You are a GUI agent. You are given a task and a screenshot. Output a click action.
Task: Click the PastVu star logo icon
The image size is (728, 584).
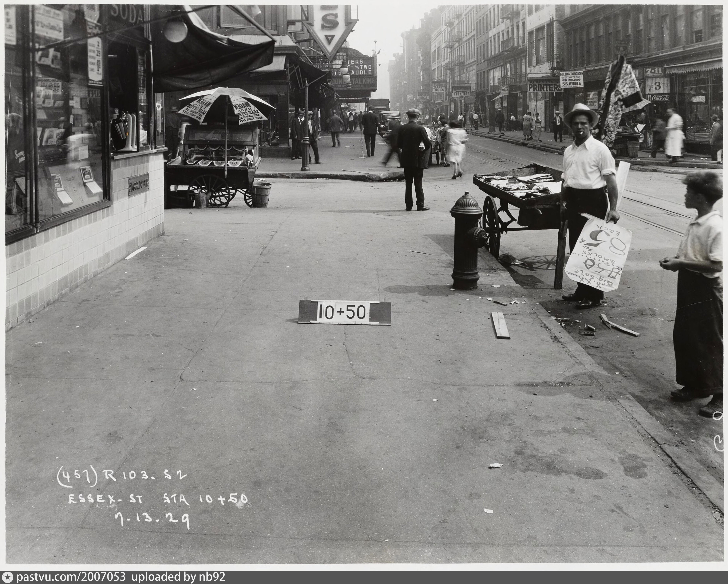(x=7, y=577)
